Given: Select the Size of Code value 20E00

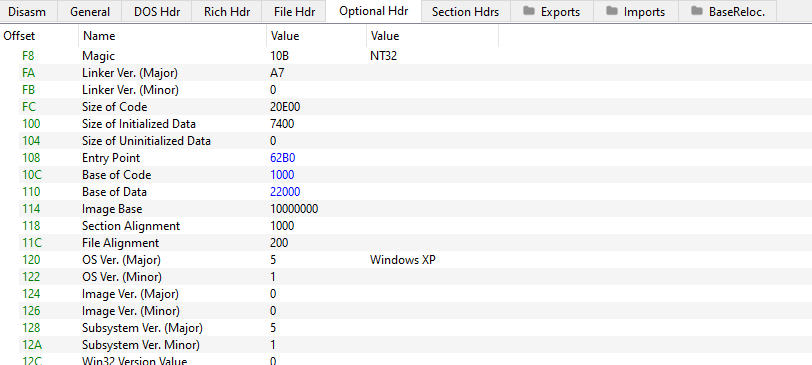Looking at the screenshot, I should point(285,107).
